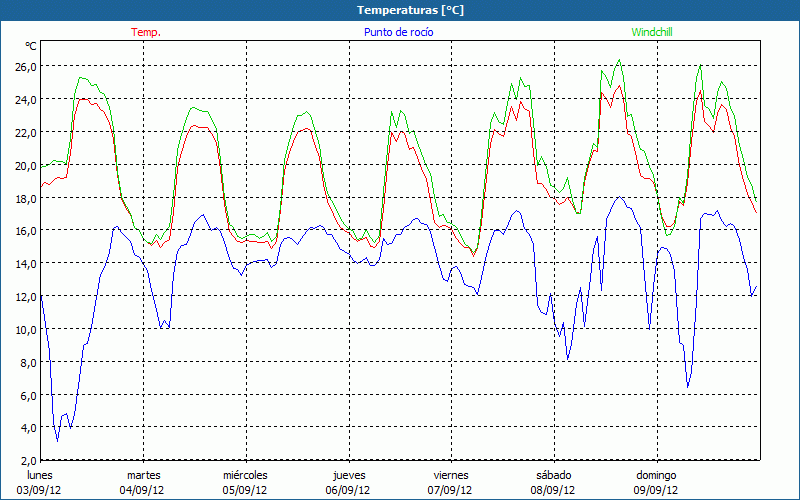The image size is (800, 500).
Task: Select the sábado day label
Action: tap(553, 475)
